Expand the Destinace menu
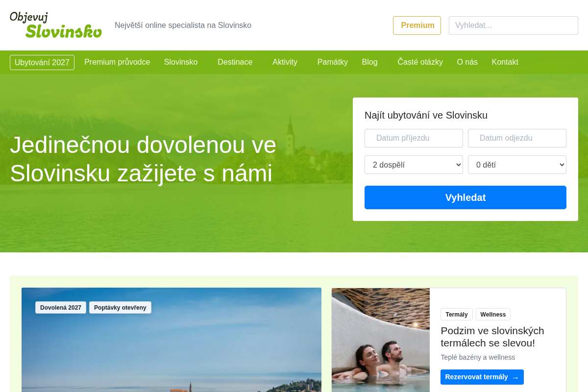The image size is (588, 392). 235,62
